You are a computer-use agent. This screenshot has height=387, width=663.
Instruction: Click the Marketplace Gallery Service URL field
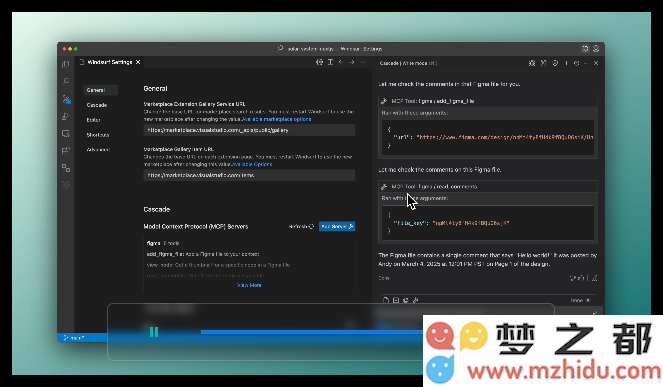coord(249,130)
